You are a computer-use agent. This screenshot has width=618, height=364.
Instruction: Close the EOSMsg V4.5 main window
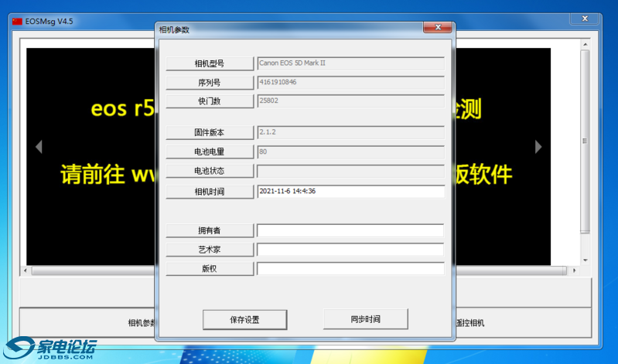click(585, 19)
